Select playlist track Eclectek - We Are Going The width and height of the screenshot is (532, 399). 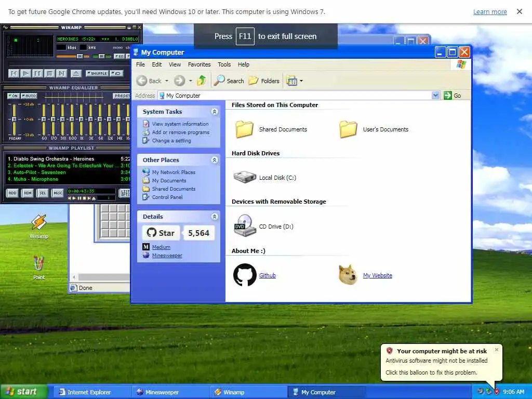(x=69, y=166)
